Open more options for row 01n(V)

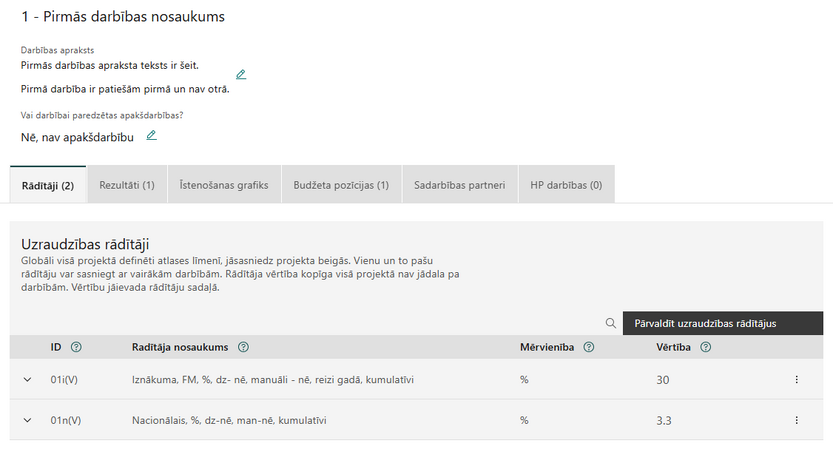(796, 420)
